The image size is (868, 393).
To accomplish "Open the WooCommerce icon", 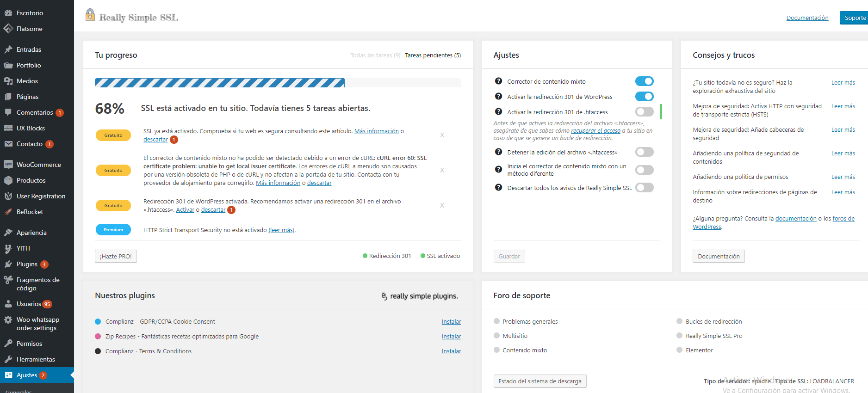I will coord(8,165).
